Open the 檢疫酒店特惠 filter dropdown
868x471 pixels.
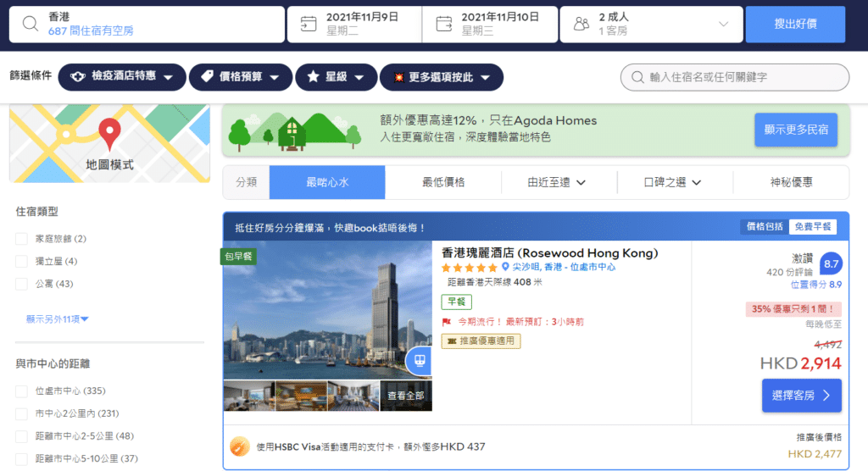click(122, 77)
